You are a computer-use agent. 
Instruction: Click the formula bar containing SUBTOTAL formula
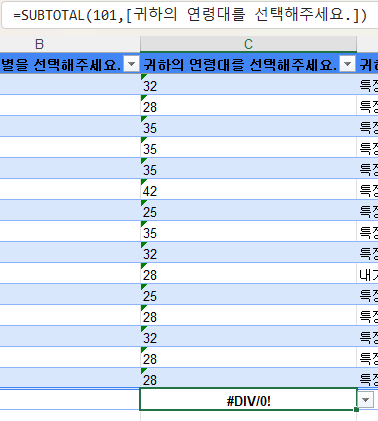click(x=189, y=15)
